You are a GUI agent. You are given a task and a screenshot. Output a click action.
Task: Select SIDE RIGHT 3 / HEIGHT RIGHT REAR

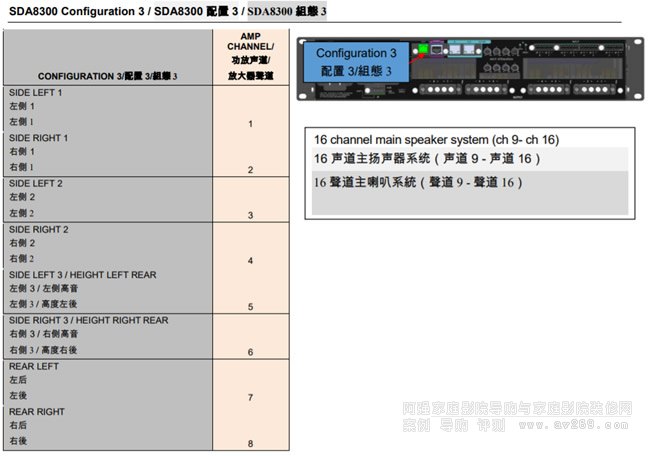[88, 320]
